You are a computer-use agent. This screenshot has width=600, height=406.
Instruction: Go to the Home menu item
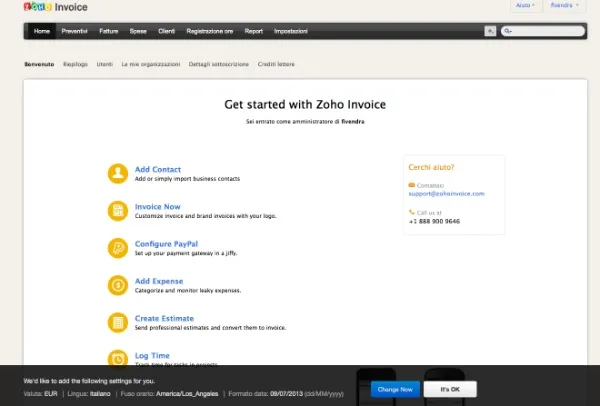42,31
